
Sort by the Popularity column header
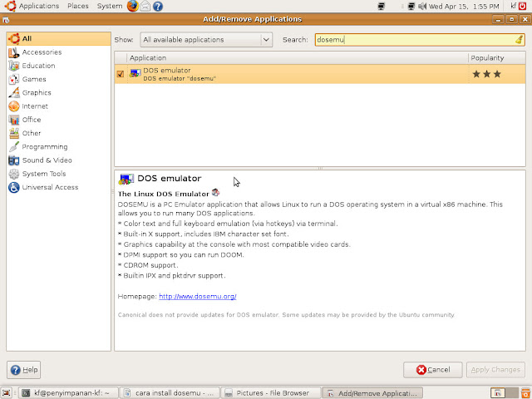[x=497, y=58]
